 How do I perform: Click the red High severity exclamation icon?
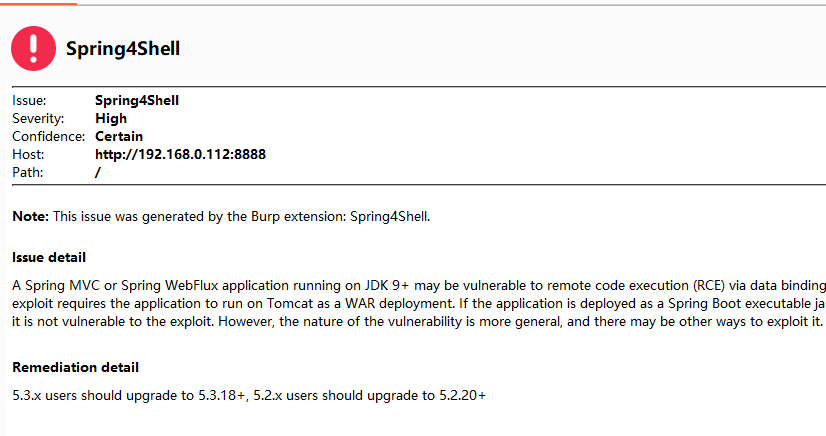point(33,48)
